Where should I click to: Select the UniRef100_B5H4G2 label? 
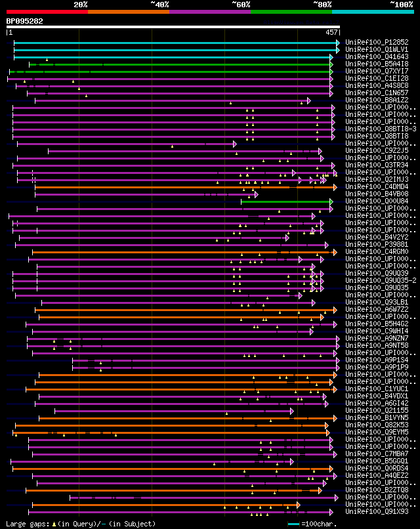click(377, 324)
